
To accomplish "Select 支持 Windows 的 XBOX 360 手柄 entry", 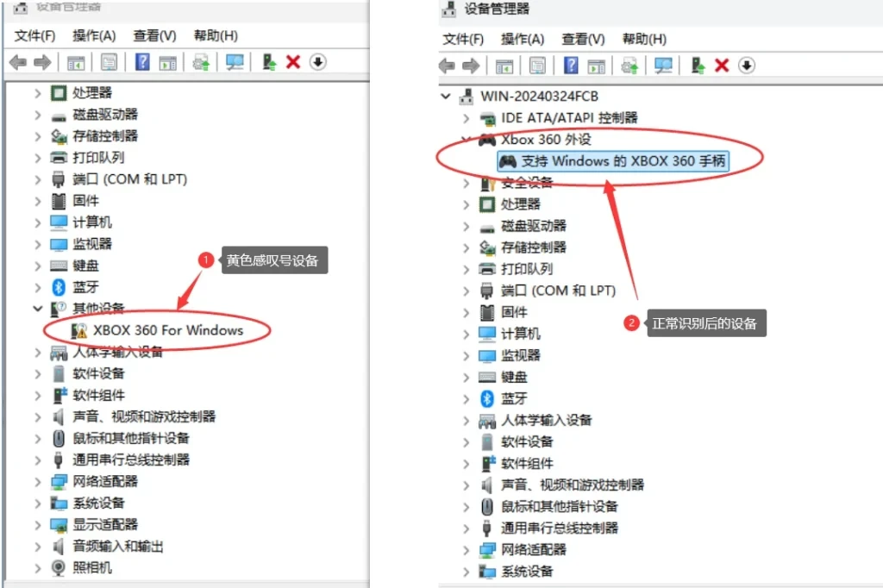I will click(613, 161).
